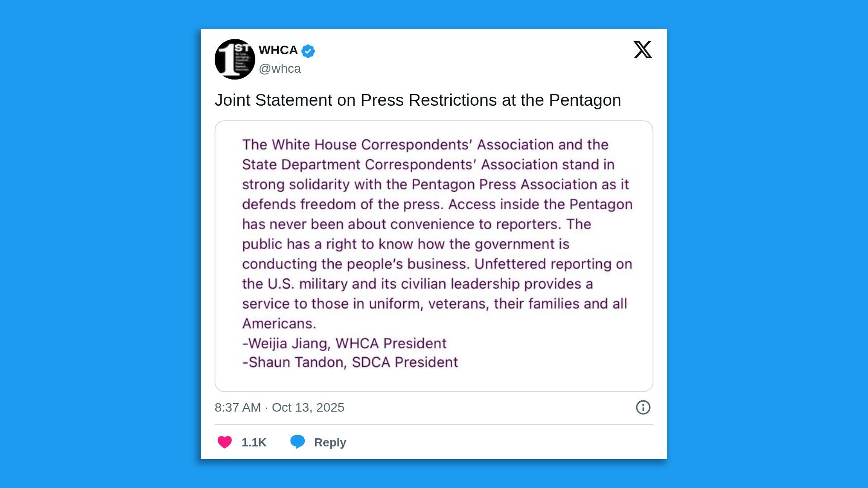Viewport: 868px width, 488px height.
Task: Click the word "Americans." in the statement
Action: pos(279,324)
